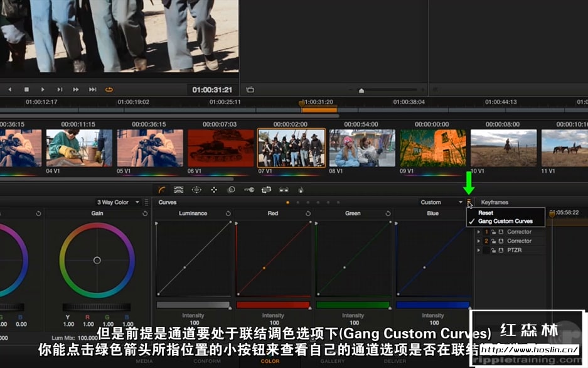Expand the PTZR keyframe track
The height and width of the screenshot is (368, 588).
coord(479,250)
